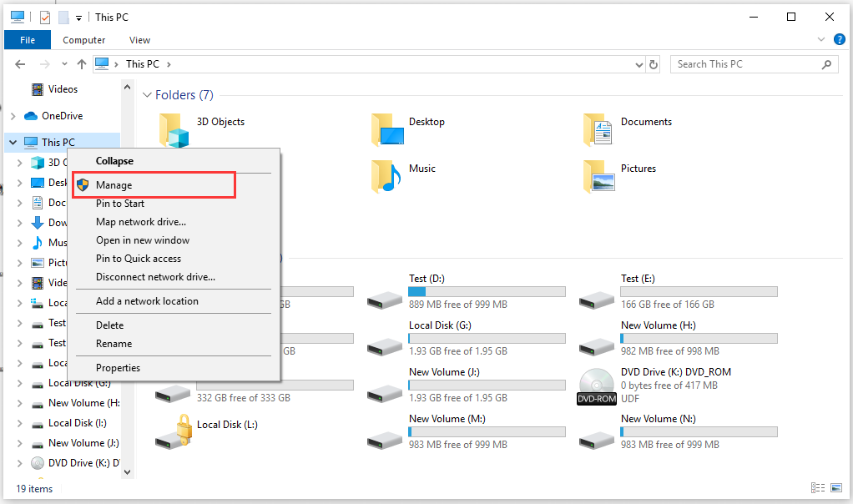
Task: Click the Refresh icon beside address bar
Action: (654, 64)
